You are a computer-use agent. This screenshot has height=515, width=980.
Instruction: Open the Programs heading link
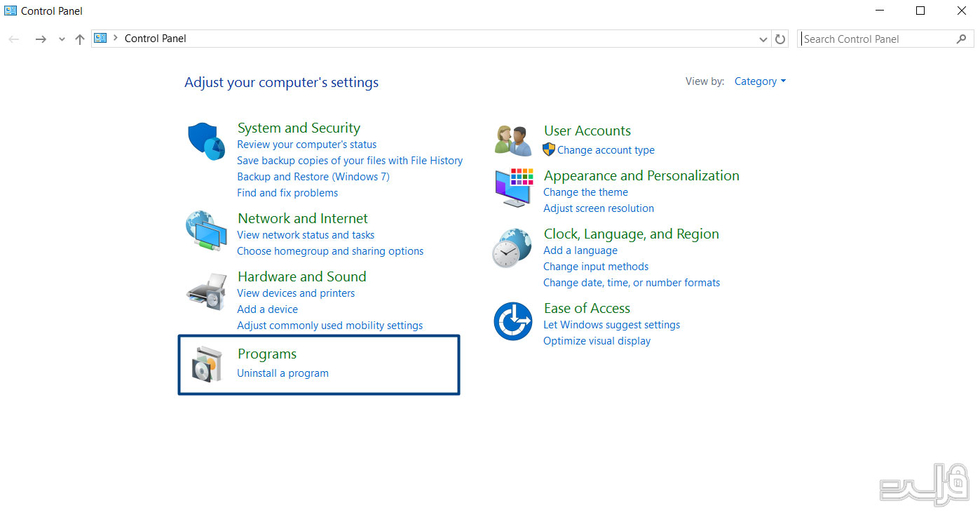click(x=267, y=354)
